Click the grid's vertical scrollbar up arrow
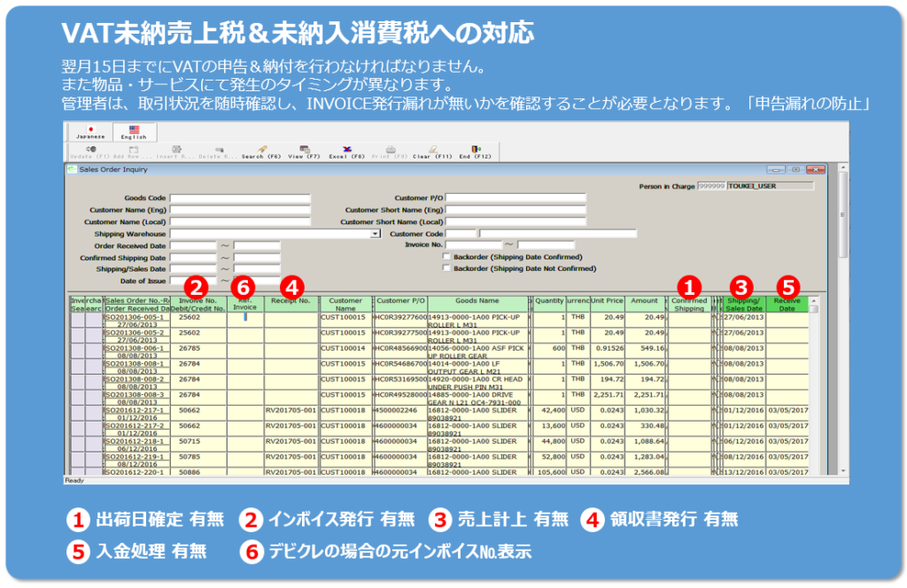 (814, 301)
